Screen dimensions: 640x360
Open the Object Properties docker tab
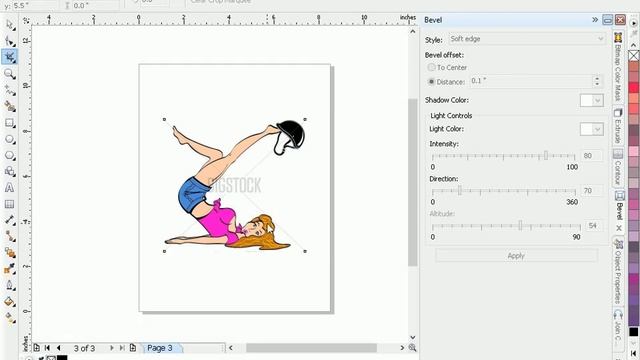tap(618, 272)
